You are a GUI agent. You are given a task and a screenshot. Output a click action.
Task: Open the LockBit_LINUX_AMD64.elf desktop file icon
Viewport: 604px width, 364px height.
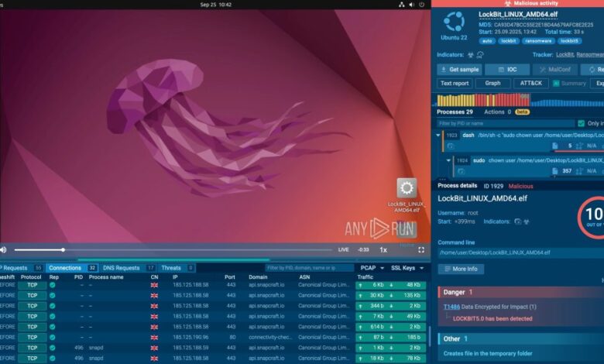[407, 190]
